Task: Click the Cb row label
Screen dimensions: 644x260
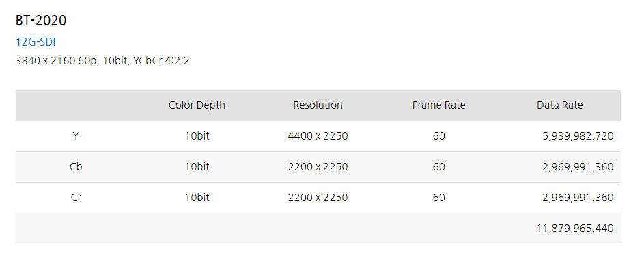Action: point(76,167)
